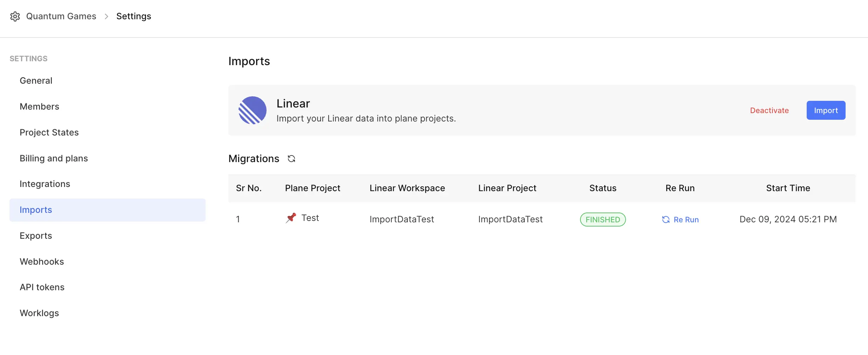Click the Linear Project column header
The width and height of the screenshot is (868, 355).
pos(507,188)
